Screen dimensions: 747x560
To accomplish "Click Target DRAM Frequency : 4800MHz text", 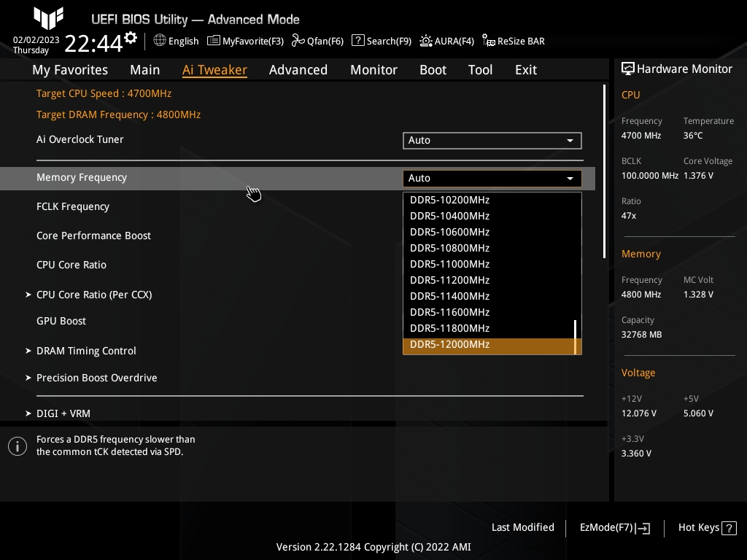I will [x=119, y=114].
